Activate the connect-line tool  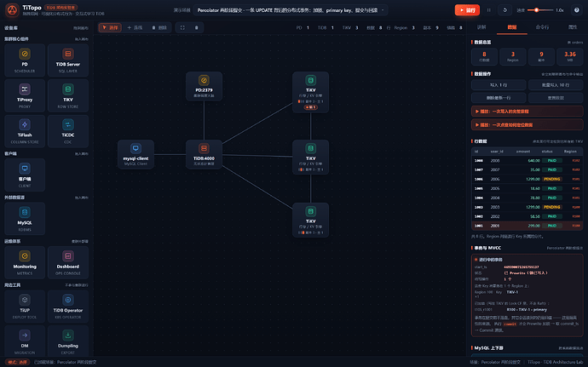(x=135, y=27)
